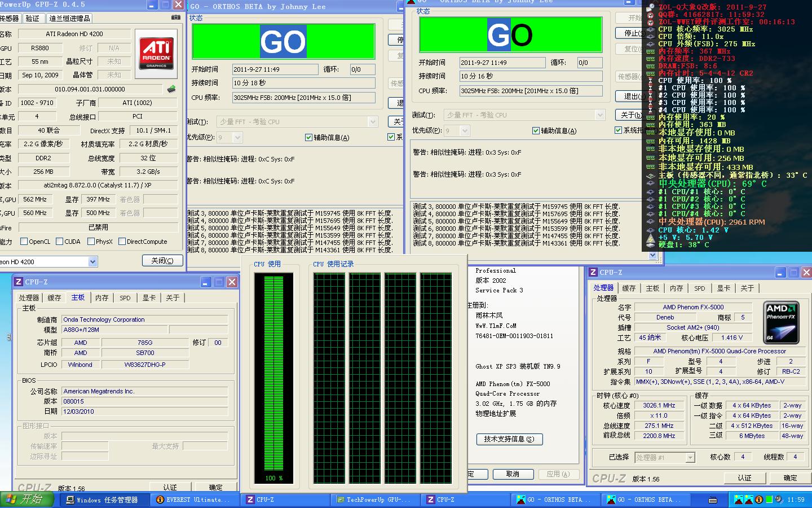
Task: Toggle the PhysX checkbox
Action: coord(91,242)
